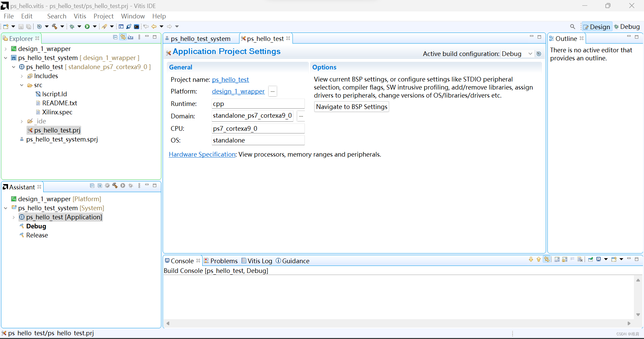Collapse ps_hello_test_system in Explorer
The width and height of the screenshot is (644, 339).
tap(6, 58)
